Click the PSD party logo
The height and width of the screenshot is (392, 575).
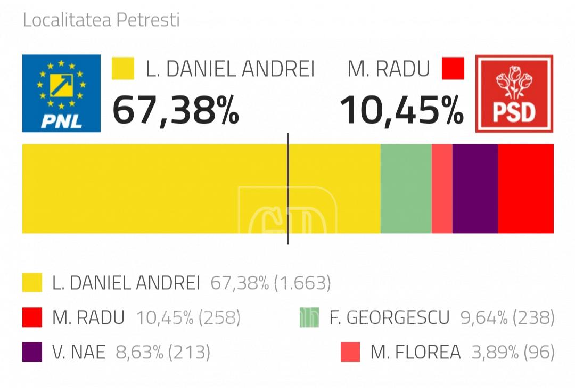click(x=514, y=94)
